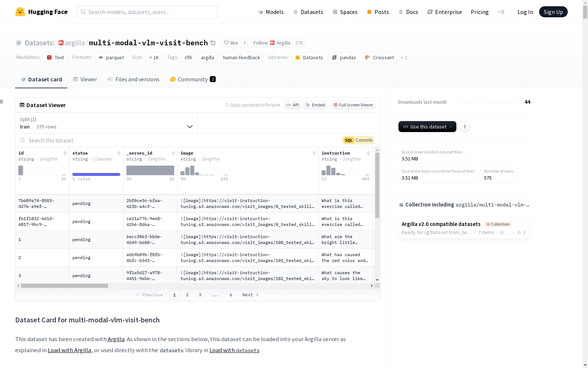Screen dimensions: 588x368
Task: Click the argilla organization avatar icon
Action: 61,43
